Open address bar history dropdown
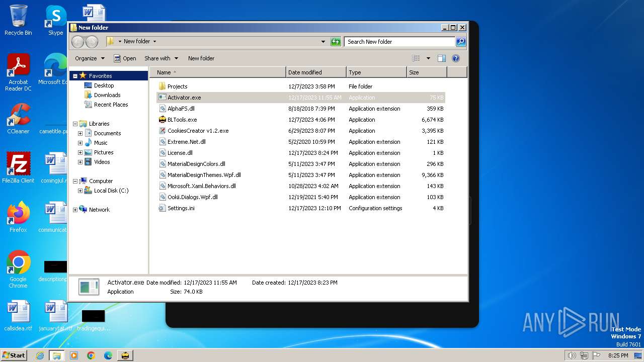644x362 pixels. tap(323, 42)
